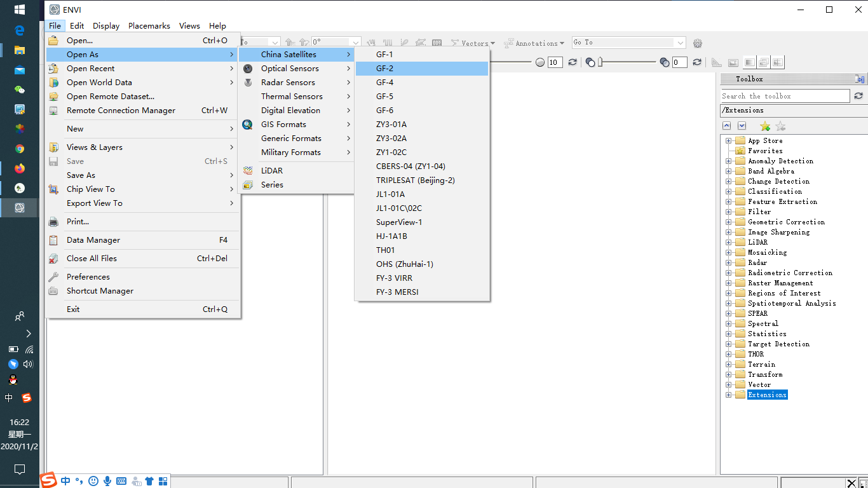Click the transparency slider handle
The width and height of the screenshot is (868, 488).
(x=599, y=62)
